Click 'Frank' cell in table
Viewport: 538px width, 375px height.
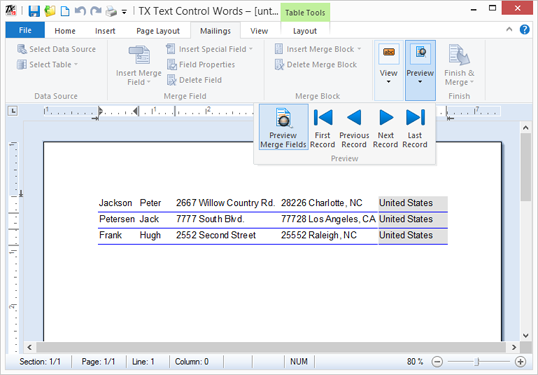pos(110,235)
